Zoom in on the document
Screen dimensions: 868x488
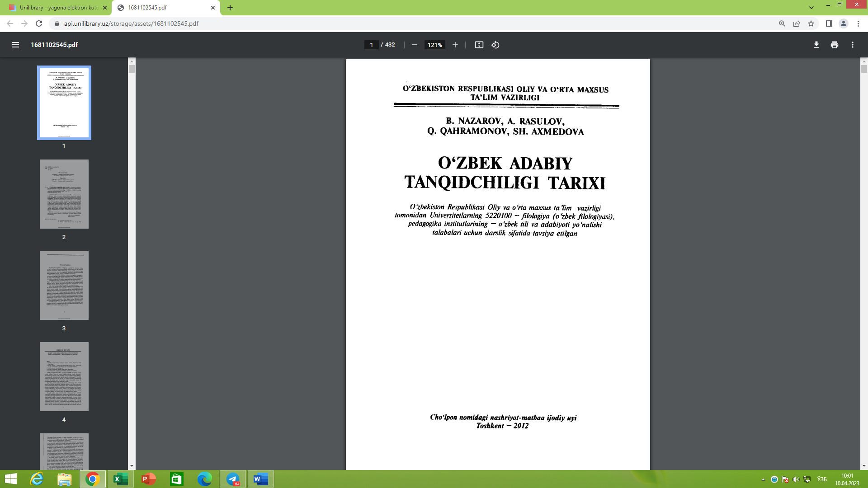click(455, 45)
